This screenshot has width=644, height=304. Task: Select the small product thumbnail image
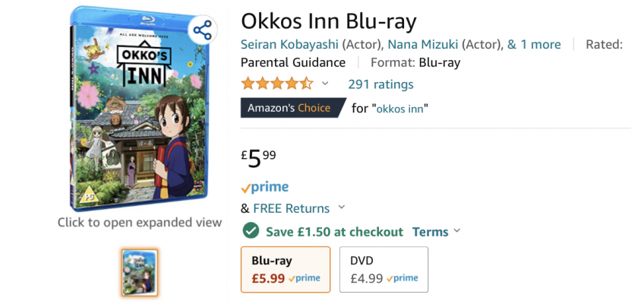[140, 272]
